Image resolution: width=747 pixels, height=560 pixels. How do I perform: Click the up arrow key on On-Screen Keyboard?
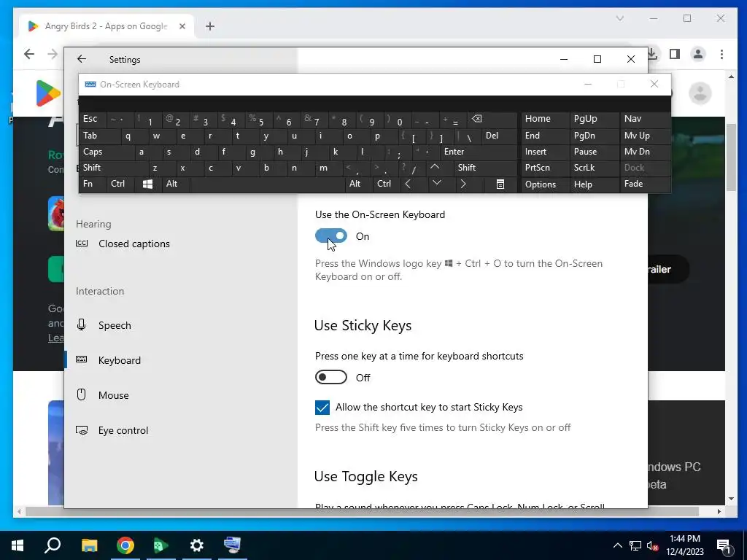(x=435, y=168)
